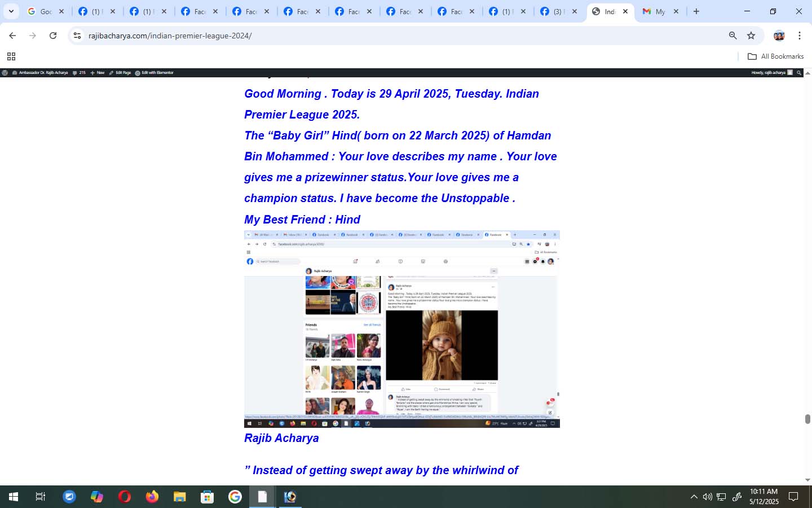Go forward in browser history
The image size is (812, 508).
click(33, 36)
